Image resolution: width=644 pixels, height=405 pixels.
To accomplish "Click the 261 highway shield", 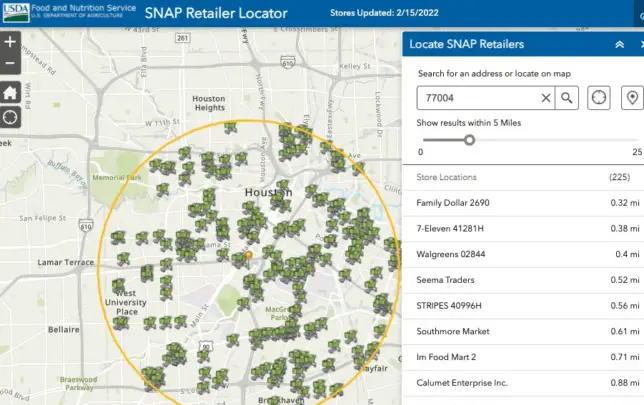I will [x=182, y=38].
